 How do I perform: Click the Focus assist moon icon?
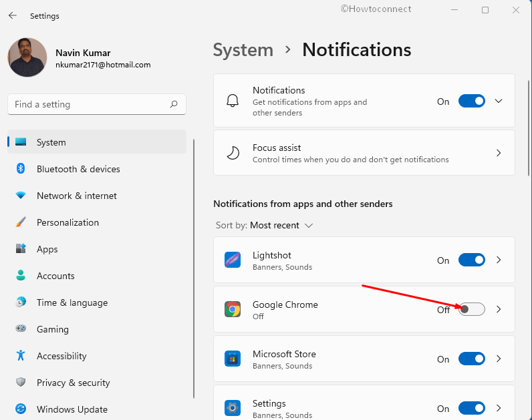coord(233,153)
